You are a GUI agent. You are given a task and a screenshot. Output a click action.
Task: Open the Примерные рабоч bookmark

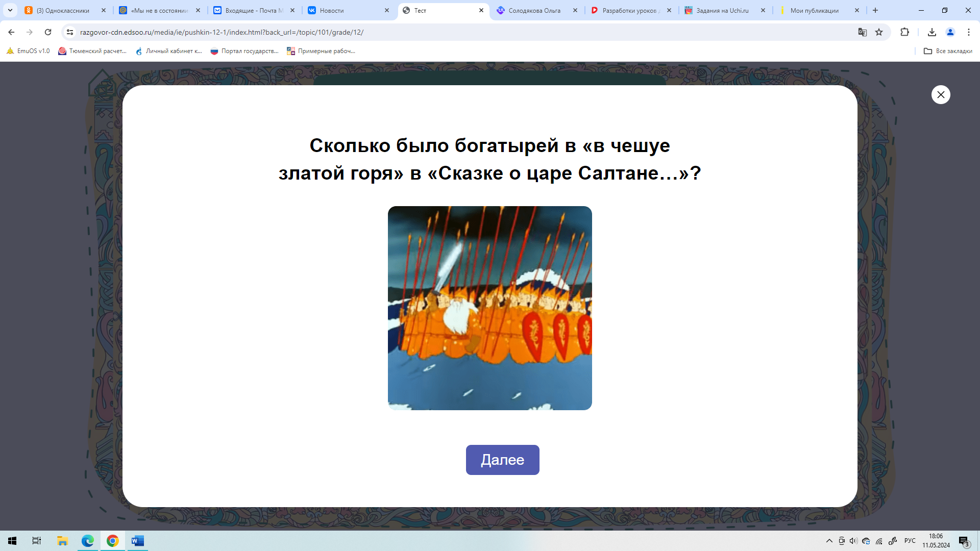coord(321,51)
